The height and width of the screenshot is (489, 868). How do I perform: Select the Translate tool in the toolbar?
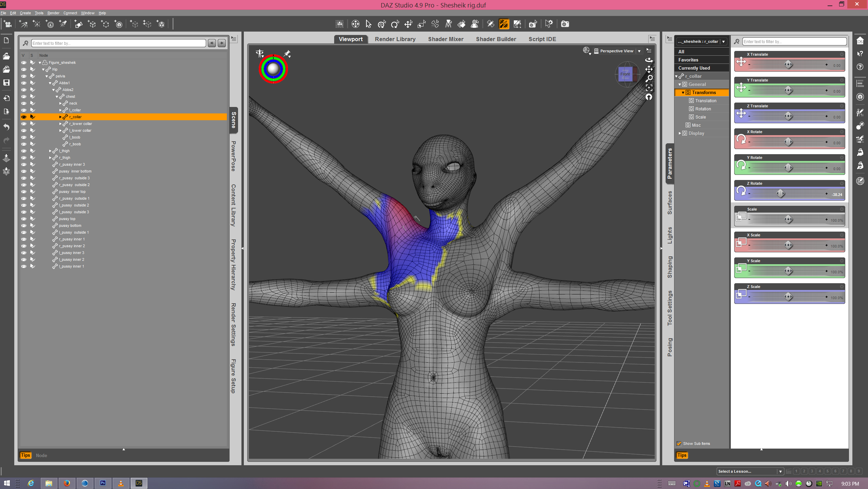(x=408, y=24)
